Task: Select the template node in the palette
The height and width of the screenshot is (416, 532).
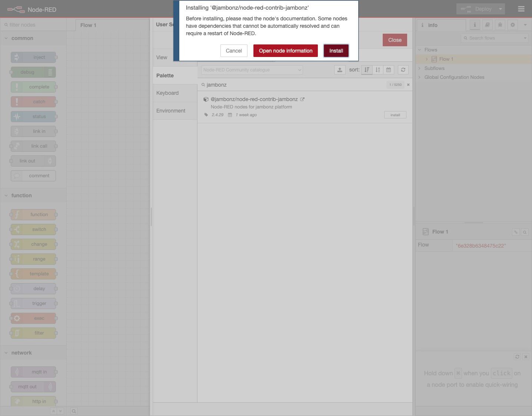Action: pyautogui.click(x=33, y=274)
